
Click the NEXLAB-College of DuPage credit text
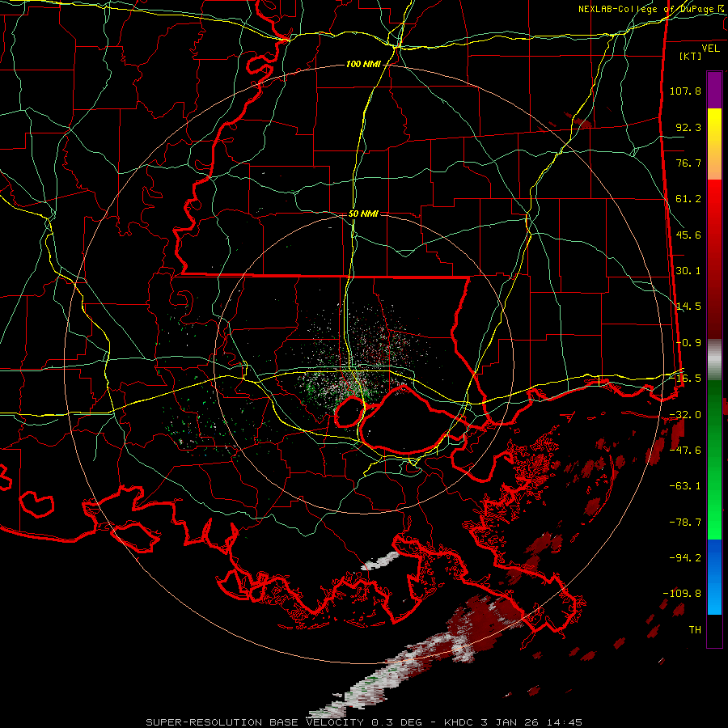[x=651, y=9]
